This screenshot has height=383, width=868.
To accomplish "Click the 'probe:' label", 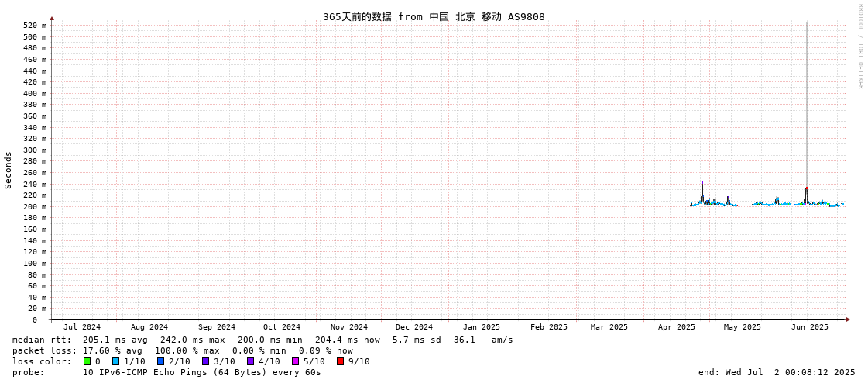I will pyautogui.click(x=28, y=372).
